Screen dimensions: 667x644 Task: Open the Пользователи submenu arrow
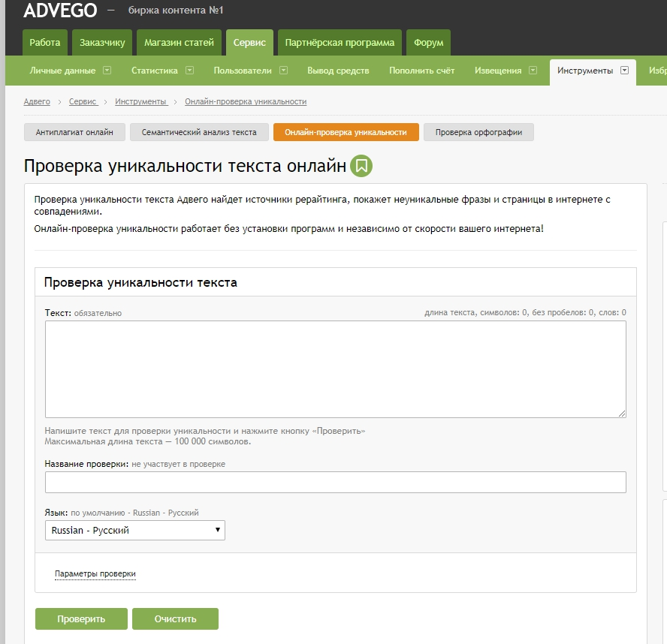coord(284,71)
